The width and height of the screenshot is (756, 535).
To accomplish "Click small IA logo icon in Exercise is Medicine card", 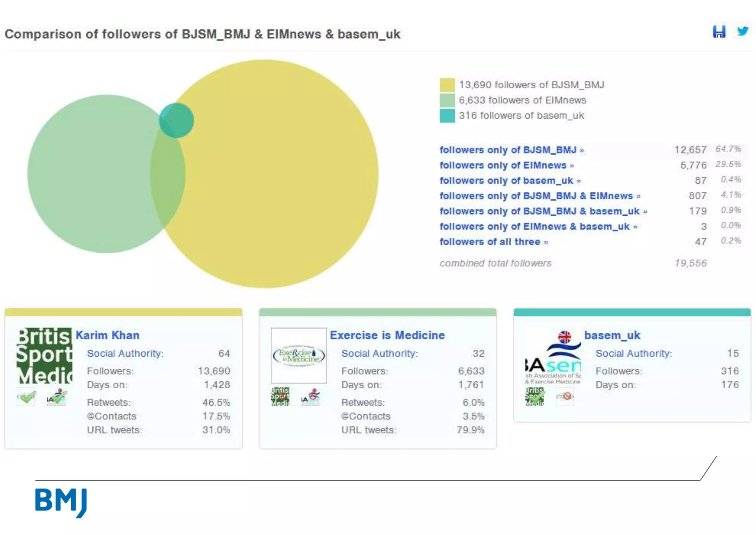I will pos(310,397).
